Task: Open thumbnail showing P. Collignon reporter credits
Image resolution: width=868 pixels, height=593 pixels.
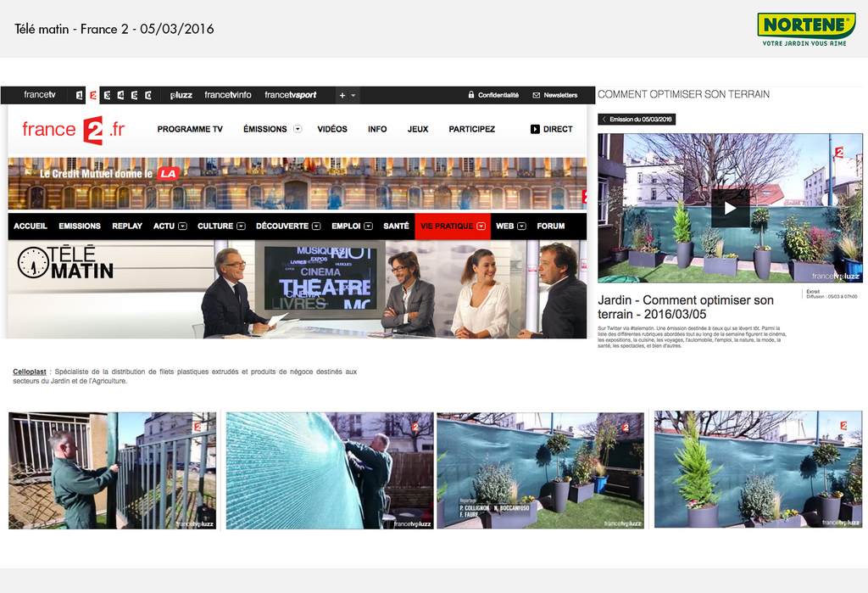Action: coord(540,471)
